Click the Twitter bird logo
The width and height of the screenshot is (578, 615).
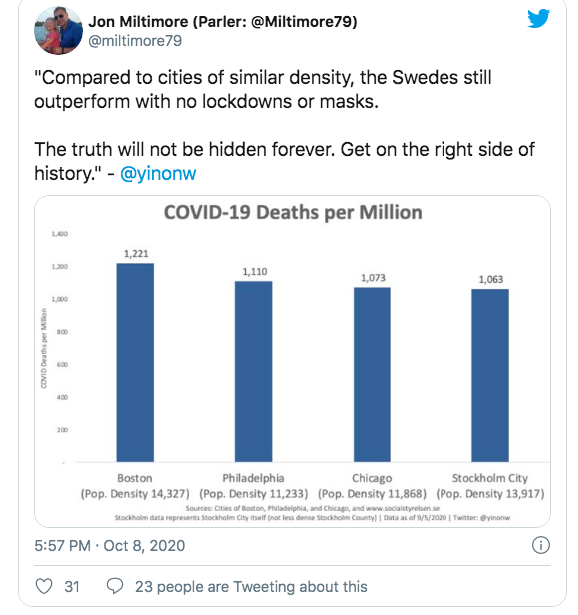click(538, 18)
